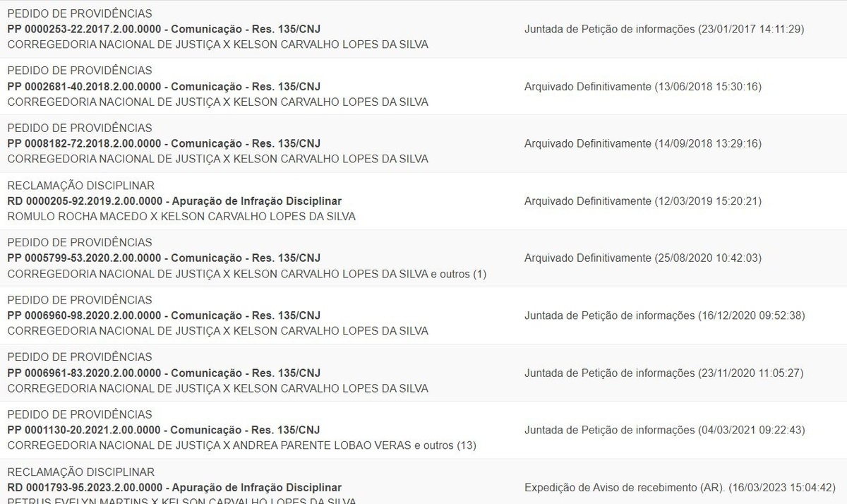
Task: Select Arquivado Definitivamente status from 13/06/2018
Action: point(643,86)
